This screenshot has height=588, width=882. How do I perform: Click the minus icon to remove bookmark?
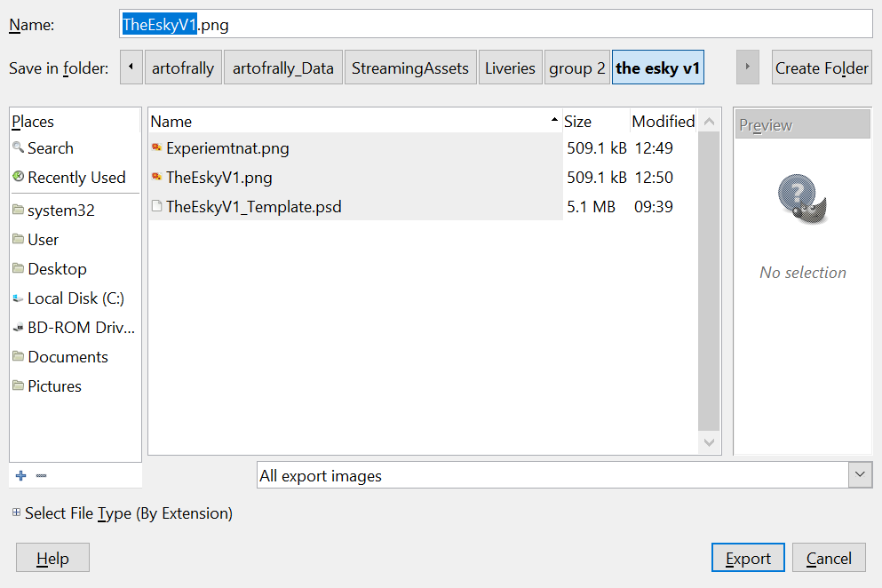(x=41, y=476)
